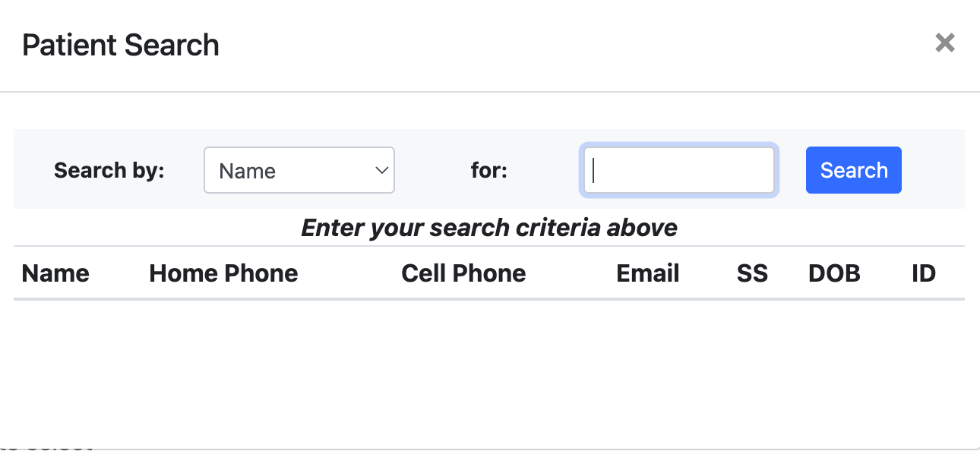This screenshot has width=980, height=451.
Task: Click the Search button
Action: 853,170
